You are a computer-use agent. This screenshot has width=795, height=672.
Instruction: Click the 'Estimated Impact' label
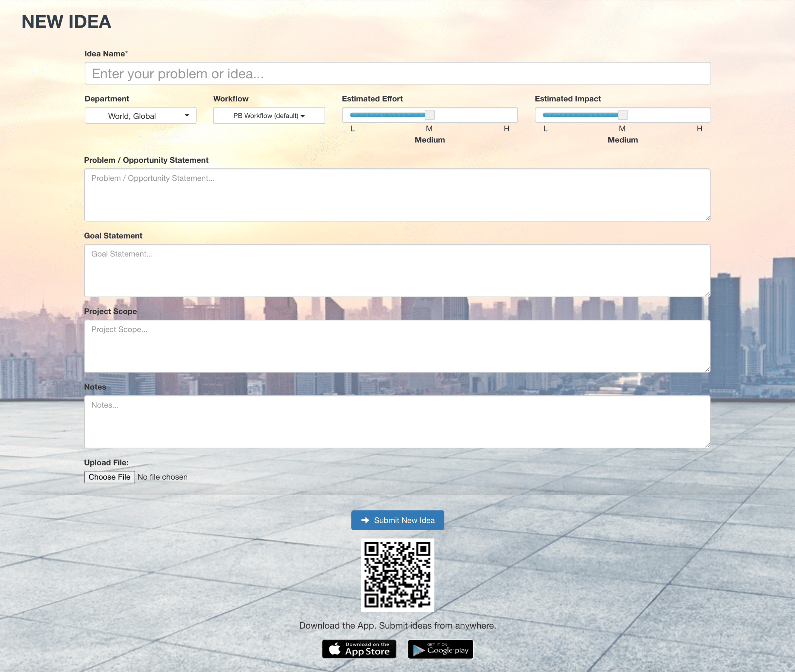point(568,99)
